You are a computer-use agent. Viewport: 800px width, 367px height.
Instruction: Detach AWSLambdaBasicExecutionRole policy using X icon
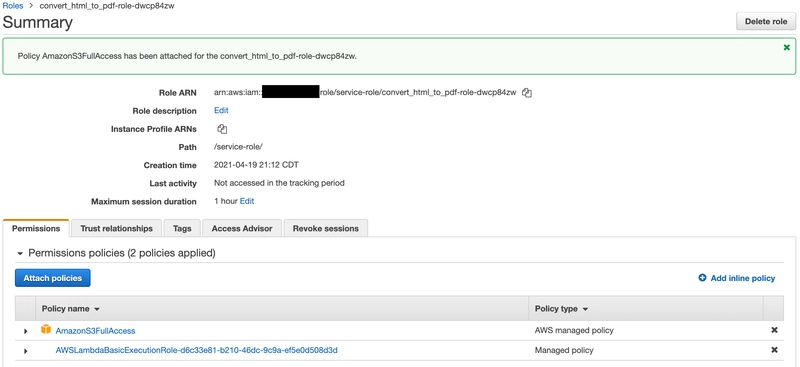pyautogui.click(x=774, y=350)
